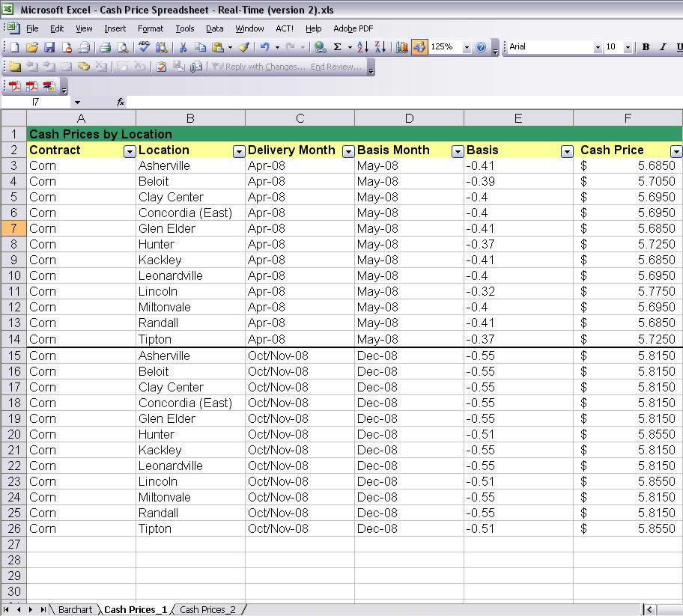Toggle the highlighted Drawing toolbar button
Screen dimensions: 683x616
[x=419, y=47]
